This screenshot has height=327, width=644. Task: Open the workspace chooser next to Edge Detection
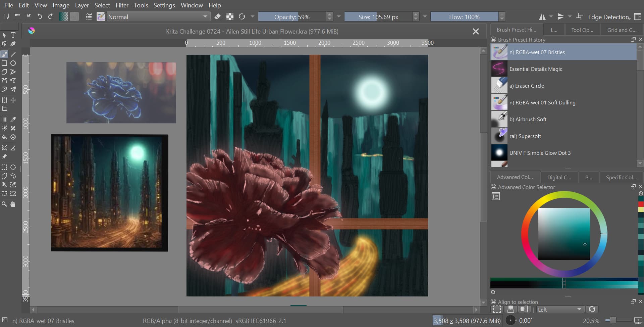coord(638,17)
